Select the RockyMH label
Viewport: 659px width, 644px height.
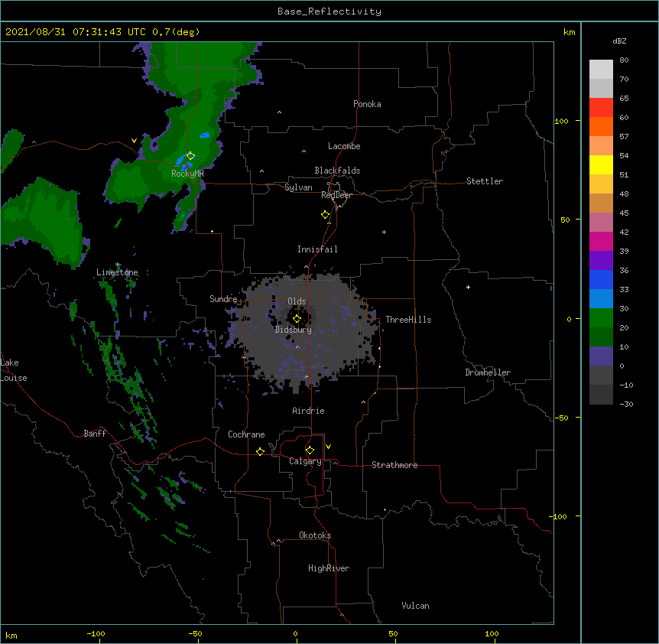click(187, 174)
